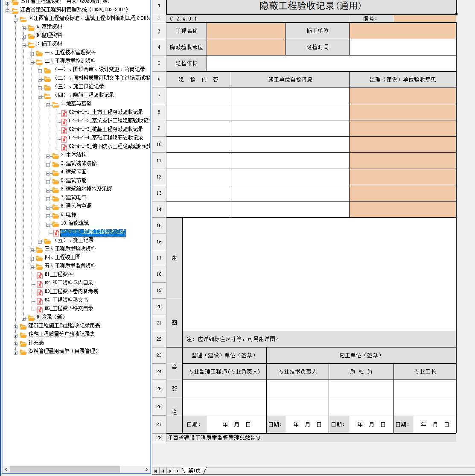475x476 pixels.
Task: Select 五、工程质量监督资料 tree item
Action: (70, 266)
